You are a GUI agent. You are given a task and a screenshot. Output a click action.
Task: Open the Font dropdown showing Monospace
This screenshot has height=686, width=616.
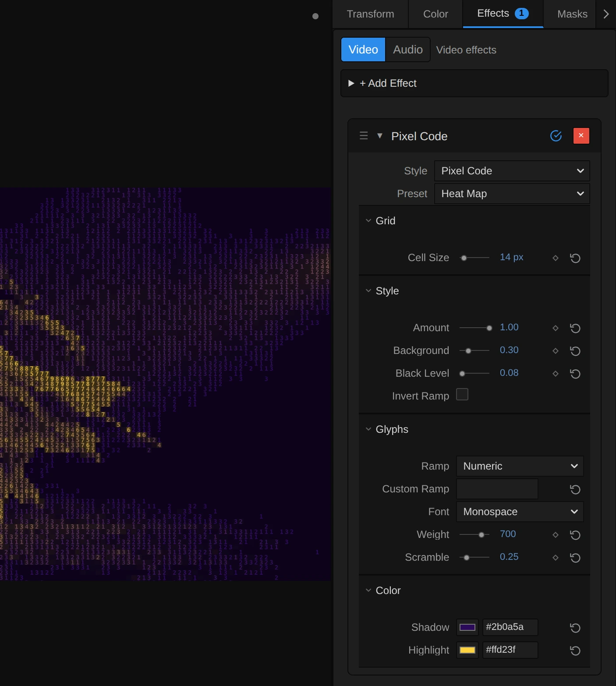[x=520, y=512]
